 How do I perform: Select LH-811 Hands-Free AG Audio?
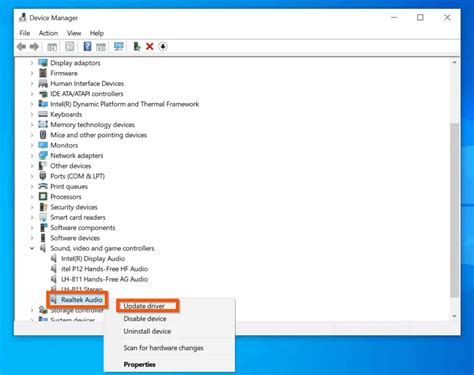(105, 279)
